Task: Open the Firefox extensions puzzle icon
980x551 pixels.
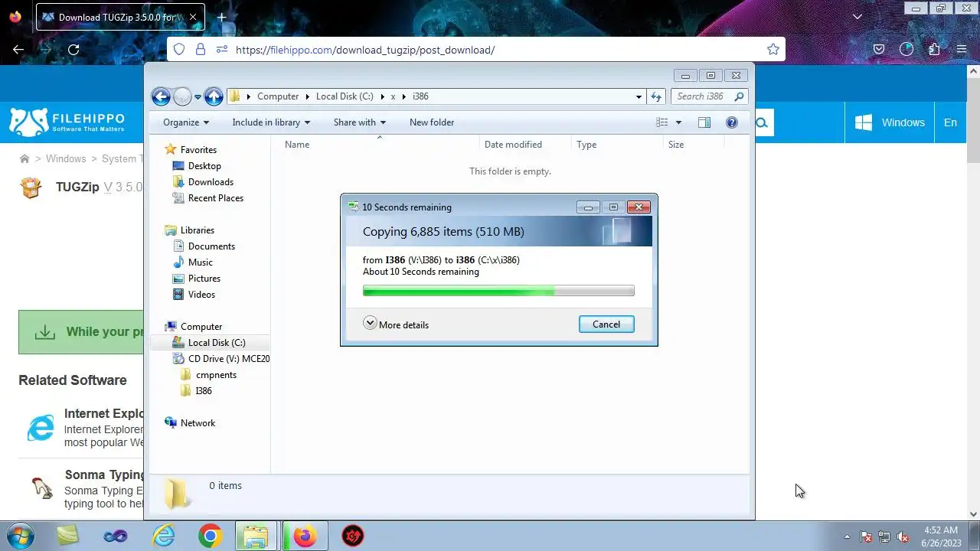Action: 934,50
